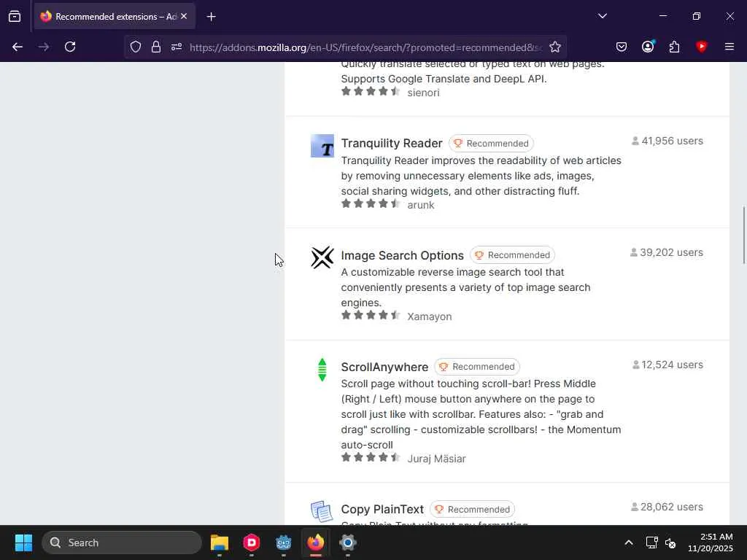Click Recommended badge beside ScrollAnywhere
Image resolution: width=747 pixels, height=560 pixels.
(x=477, y=367)
